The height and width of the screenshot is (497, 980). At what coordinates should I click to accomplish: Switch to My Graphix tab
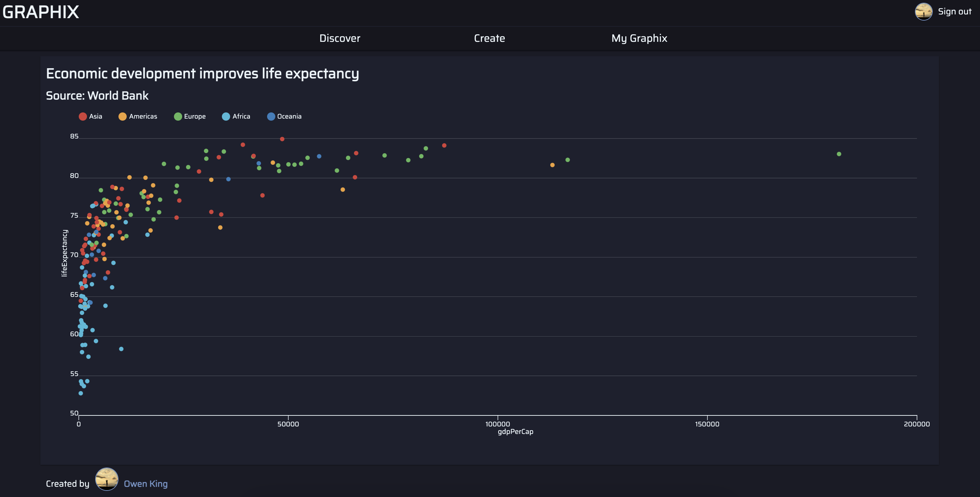[x=639, y=38]
